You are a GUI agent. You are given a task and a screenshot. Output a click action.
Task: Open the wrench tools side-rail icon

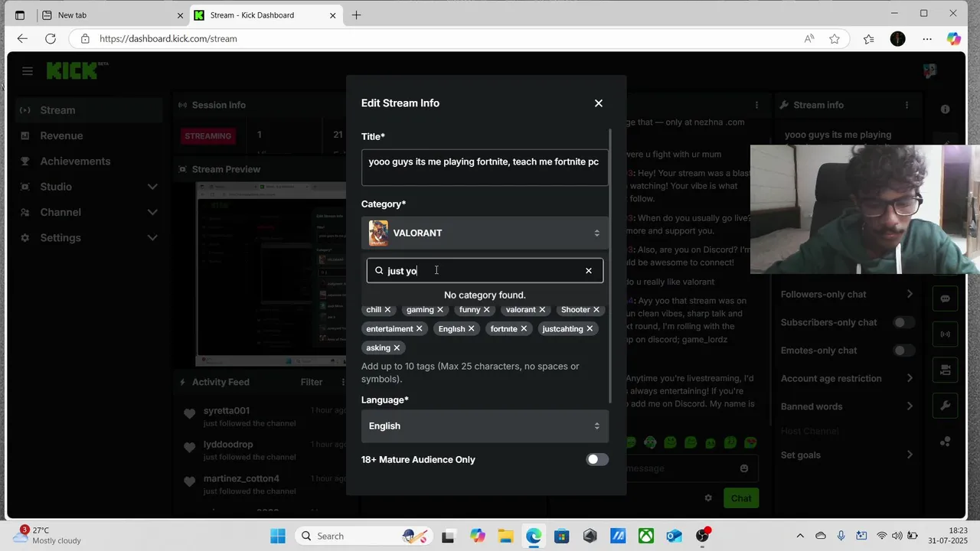click(x=945, y=406)
